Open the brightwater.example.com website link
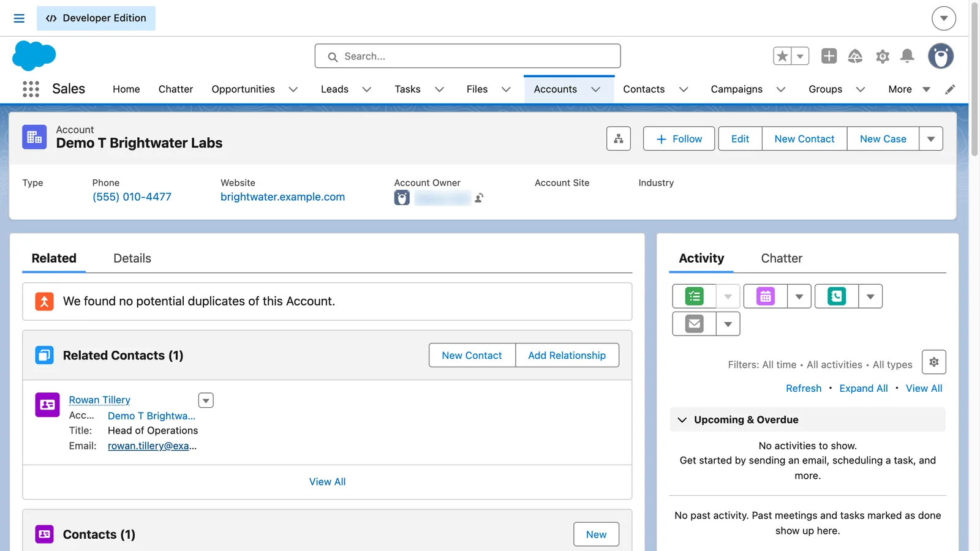The width and height of the screenshot is (980, 551). [282, 197]
